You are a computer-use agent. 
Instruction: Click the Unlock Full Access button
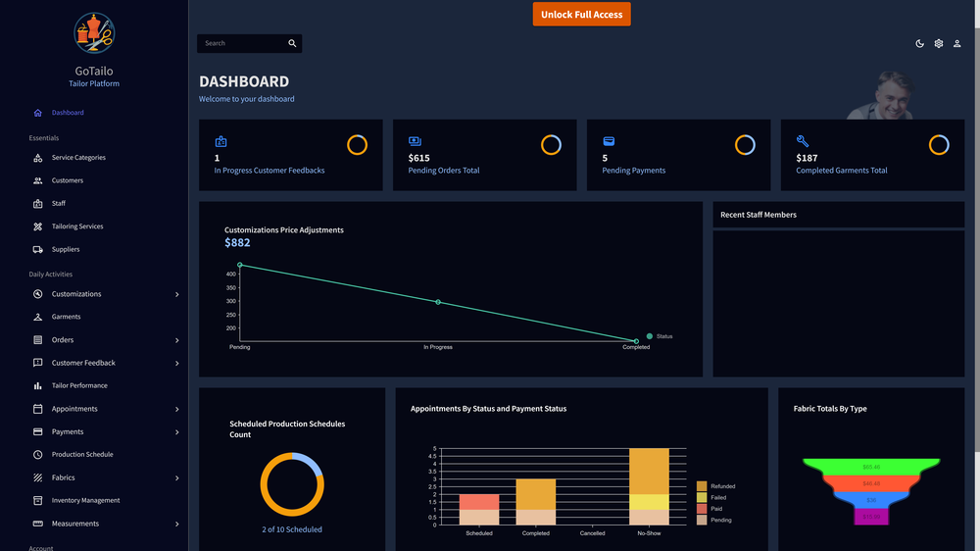(581, 15)
